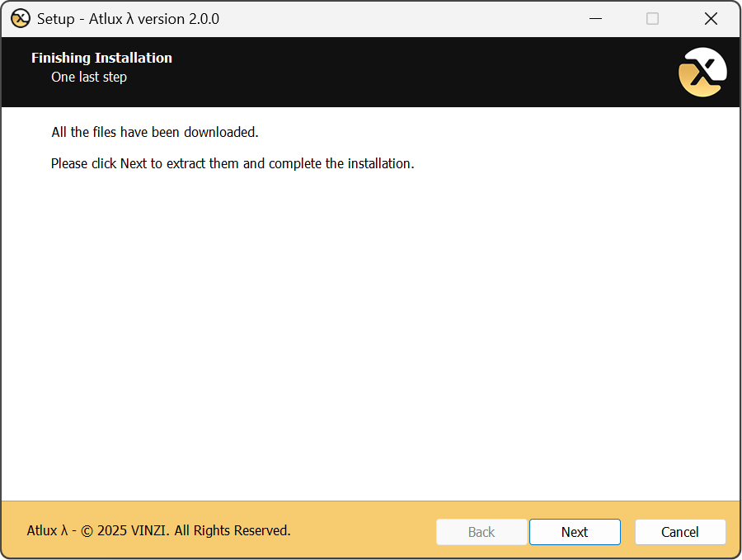Click the greyed-out maximize button
This screenshot has height=560, width=742.
(652, 18)
